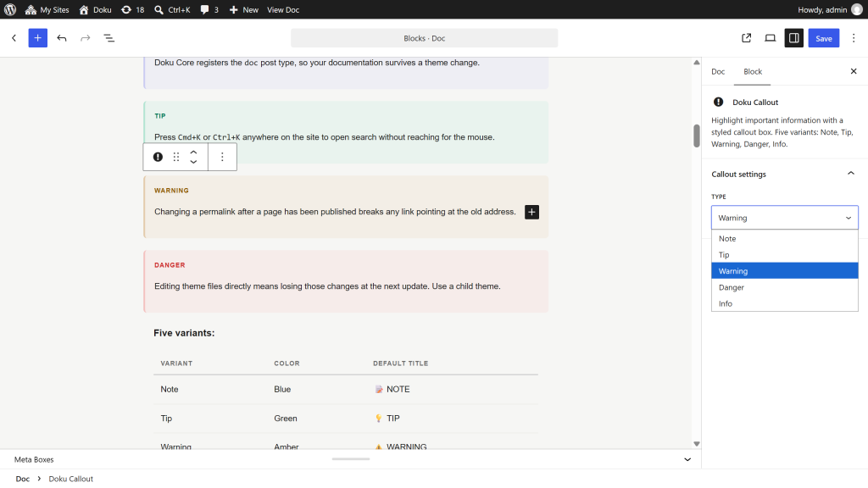Click the DEFAULT TITLE column header
868x488 pixels.
(400, 363)
